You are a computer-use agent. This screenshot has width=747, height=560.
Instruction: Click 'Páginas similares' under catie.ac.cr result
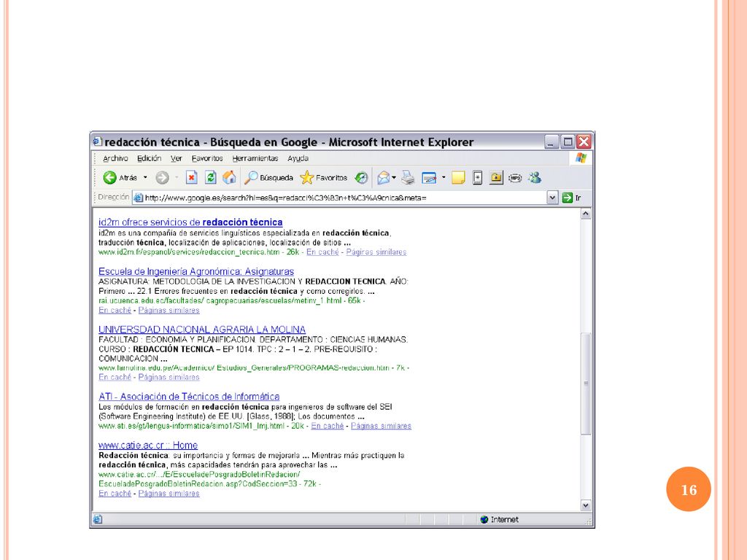point(169,494)
